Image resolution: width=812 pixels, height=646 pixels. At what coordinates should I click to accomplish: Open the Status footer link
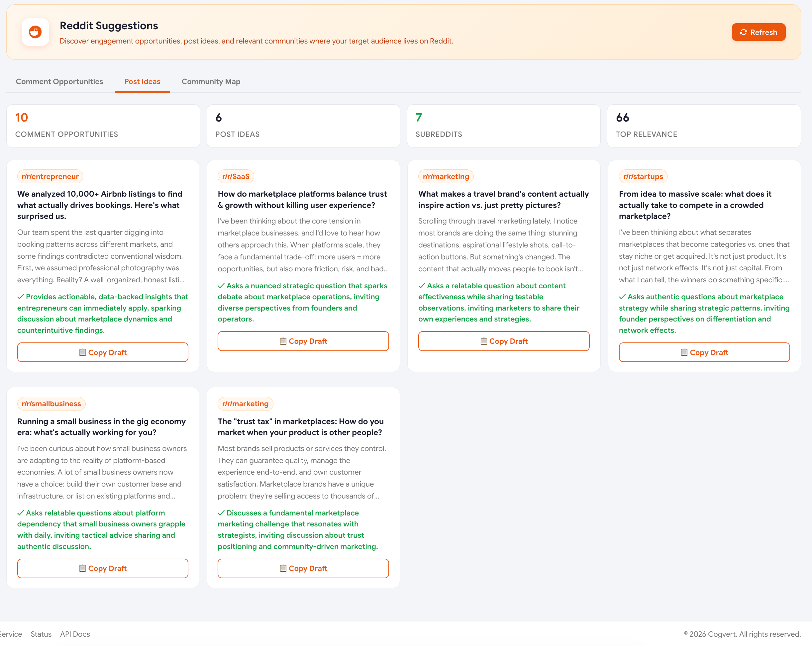tap(41, 634)
